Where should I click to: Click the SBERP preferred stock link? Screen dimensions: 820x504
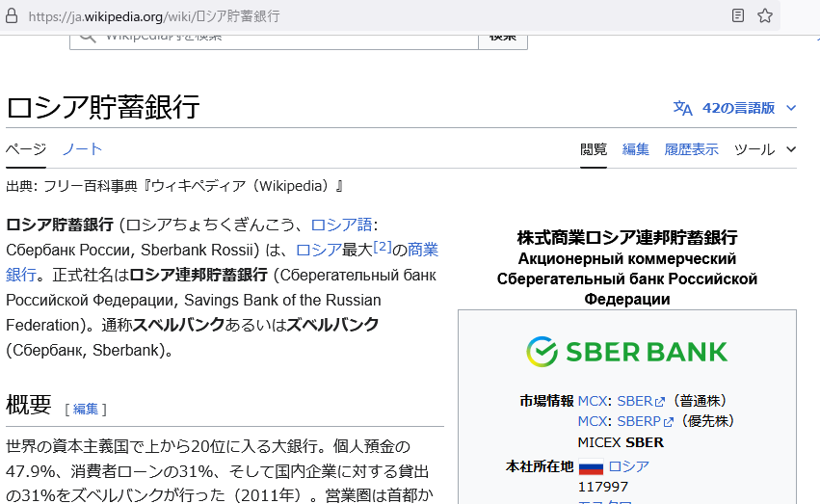tap(645, 421)
